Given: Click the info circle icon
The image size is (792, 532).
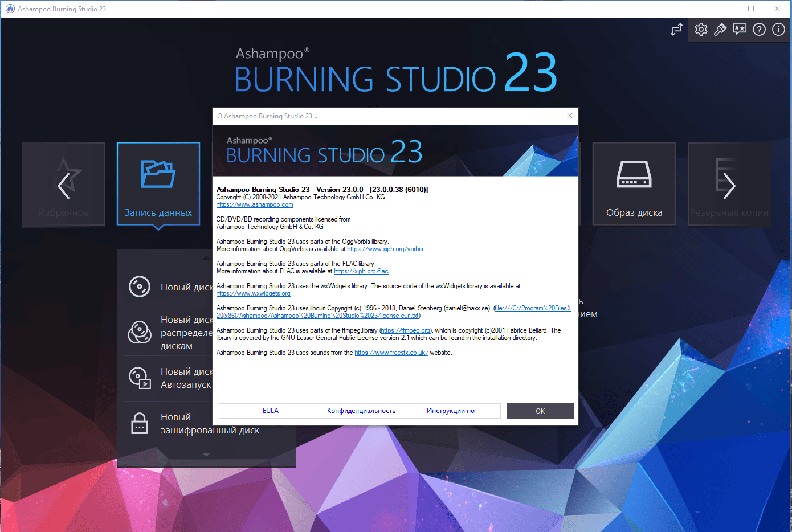Looking at the screenshot, I should (x=778, y=30).
